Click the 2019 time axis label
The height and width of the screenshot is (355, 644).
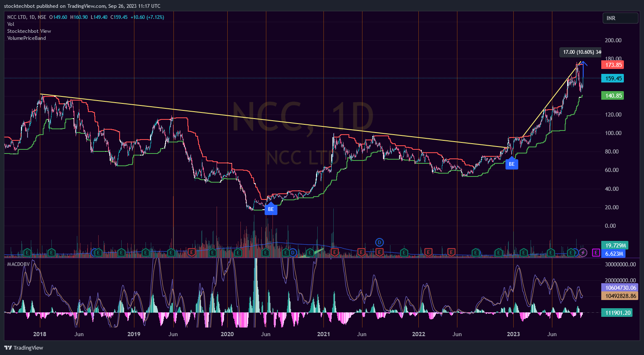click(x=134, y=334)
